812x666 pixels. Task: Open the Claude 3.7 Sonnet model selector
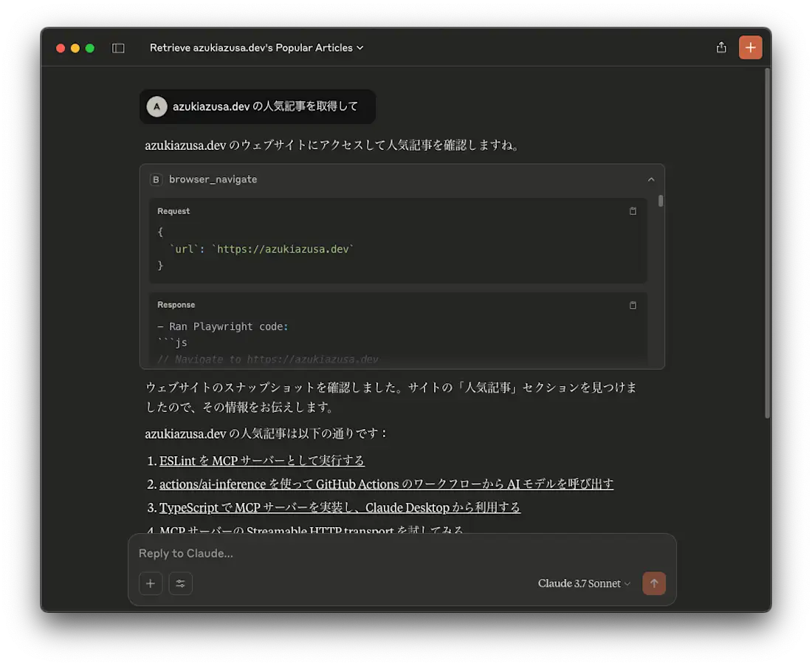(x=584, y=583)
